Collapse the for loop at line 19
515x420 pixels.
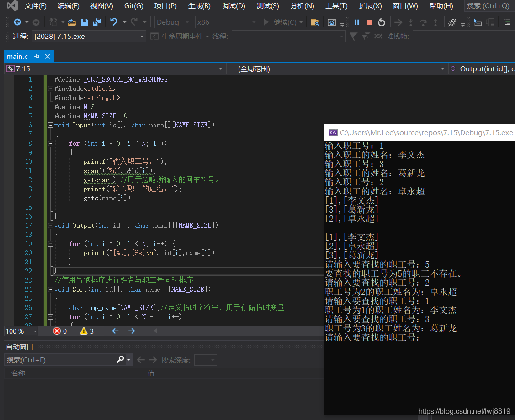(x=51, y=243)
